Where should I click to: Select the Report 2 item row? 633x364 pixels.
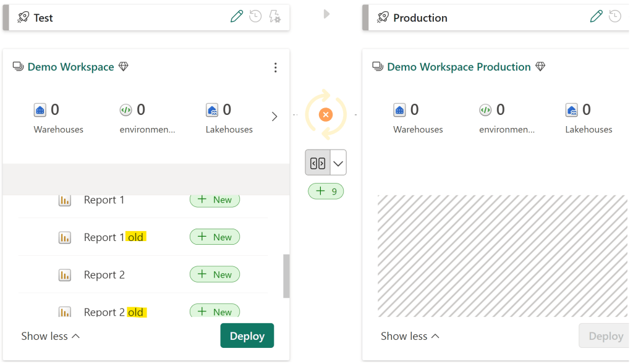pyautogui.click(x=104, y=275)
